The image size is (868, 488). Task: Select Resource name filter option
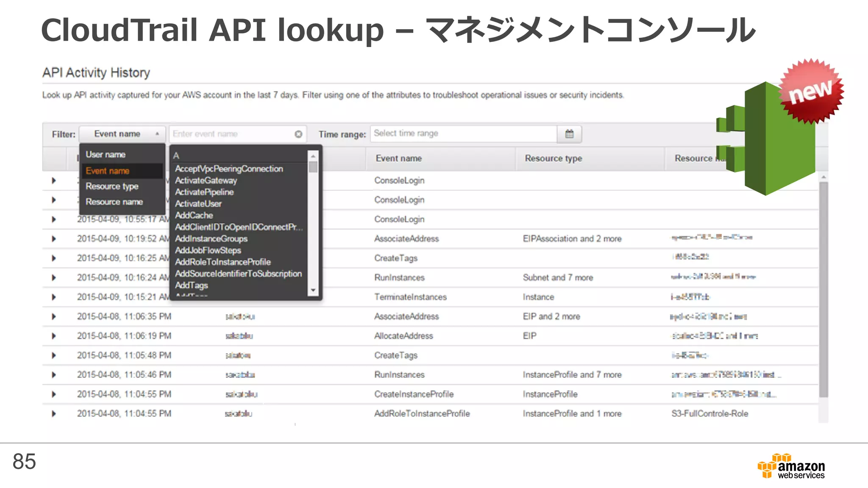coord(114,202)
